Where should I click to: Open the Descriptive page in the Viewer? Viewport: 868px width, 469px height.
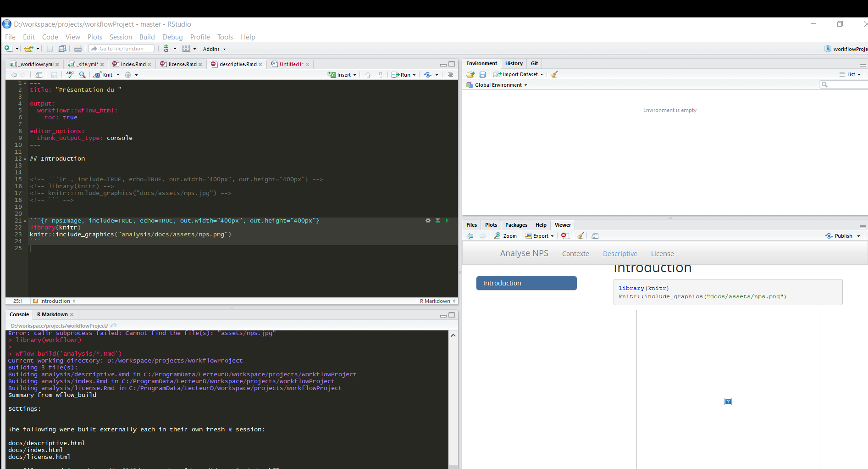pyautogui.click(x=620, y=253)
